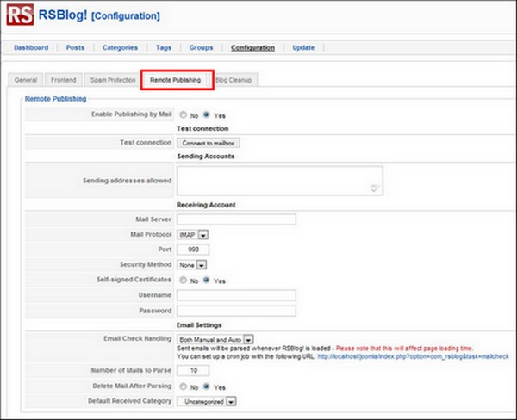The image size is (517, 420).
Task: Click the 'Receiving Account' section heading
Action: (x=206, y=205)
